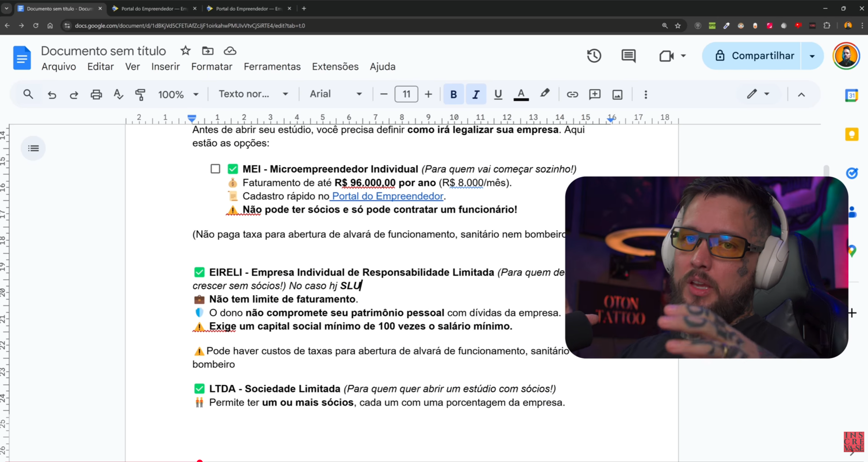Image resolution: width=868 pixels, height=462 pixels.
Task: Show all comments icon
Action: pyautogui.click(x=629, y=56)
